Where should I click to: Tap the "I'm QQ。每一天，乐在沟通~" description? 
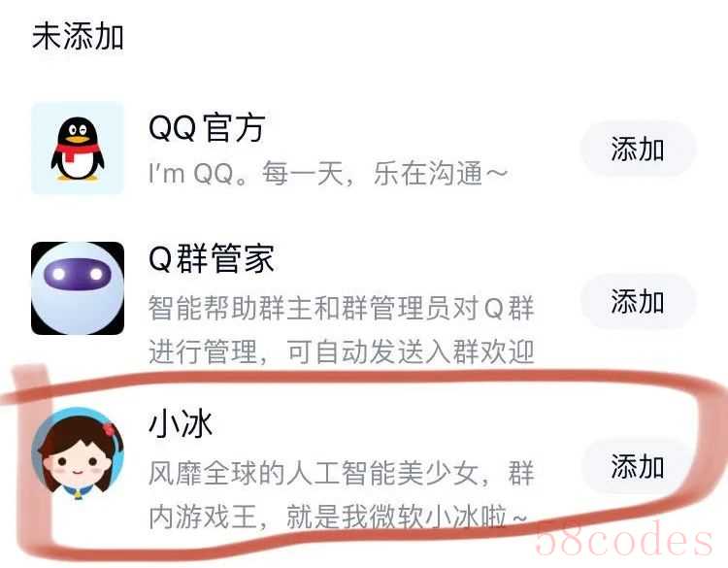point(328,173)
